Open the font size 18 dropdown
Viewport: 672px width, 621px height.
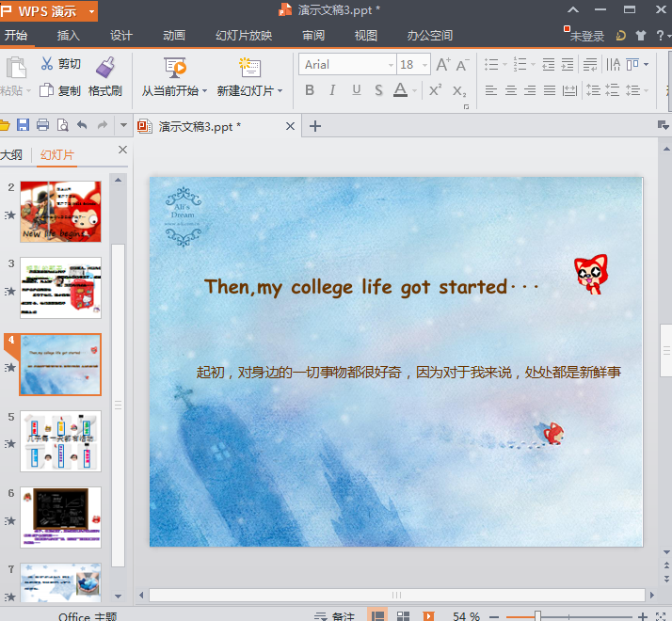(424, 65)
